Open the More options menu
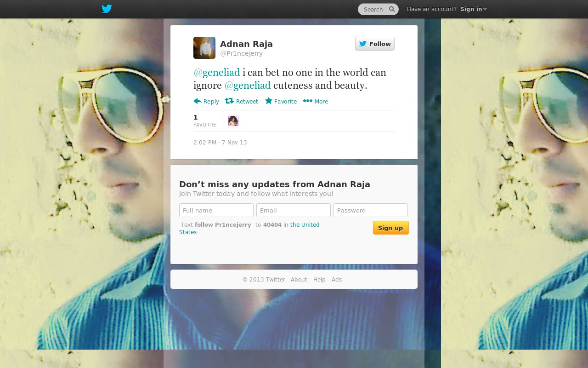Image resolution: width=588 pixels, height=368 pixels. pos(316,101)
